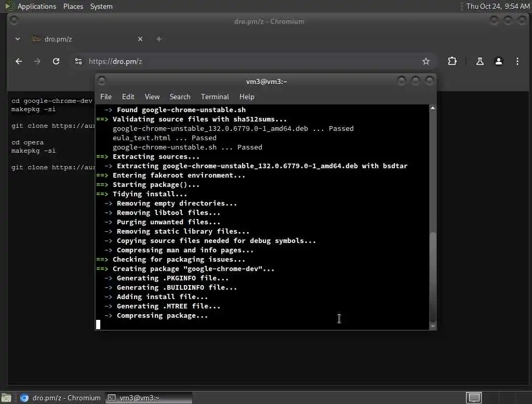Click the show desktop icon in bottom panel
532x404 pixels.
tap(6, 398)
